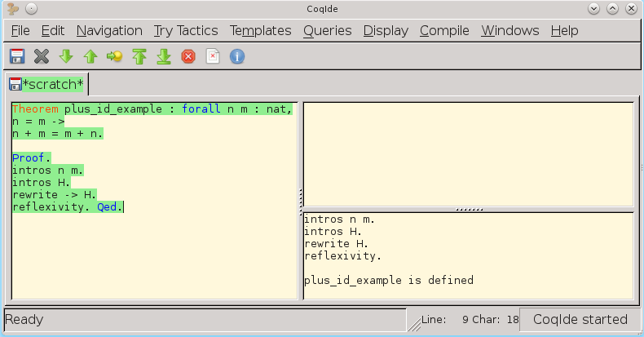Open the Try Tactics menu
644x337 pixels.
click(x=186, y=31)
